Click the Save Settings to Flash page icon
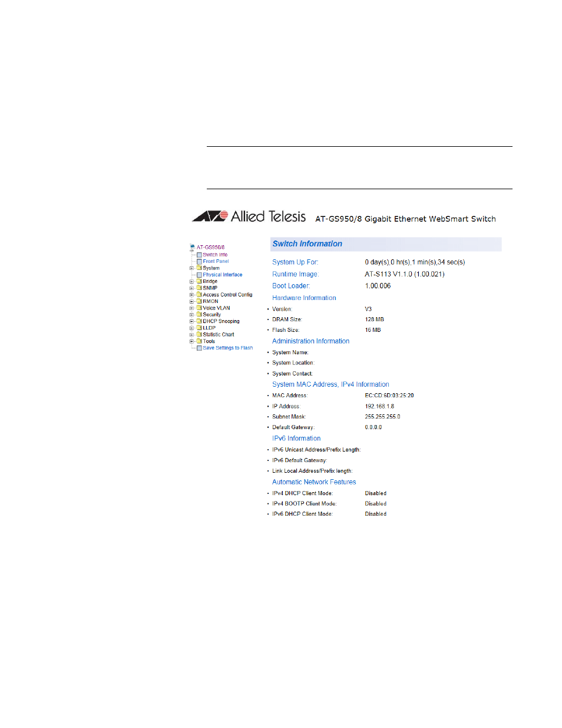 click(x=199, y=348)
